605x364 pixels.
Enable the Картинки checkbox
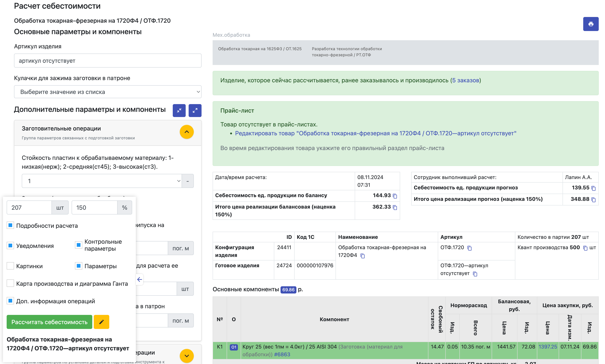point(10,266)
